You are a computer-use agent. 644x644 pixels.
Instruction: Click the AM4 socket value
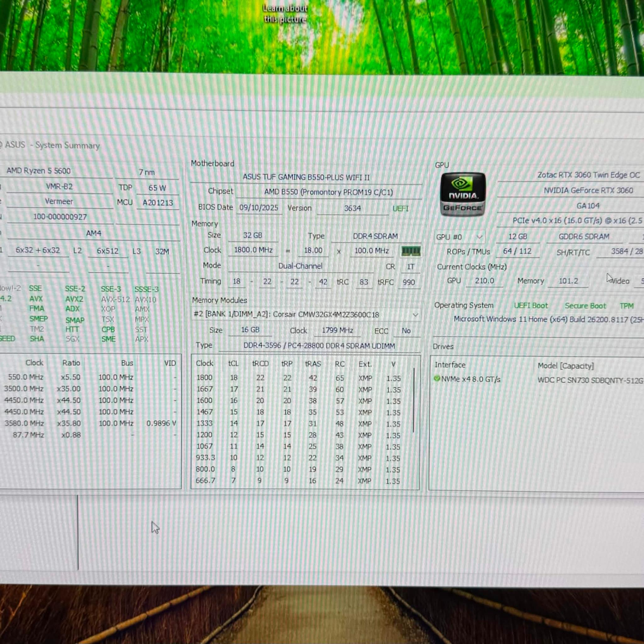[94, 233]
